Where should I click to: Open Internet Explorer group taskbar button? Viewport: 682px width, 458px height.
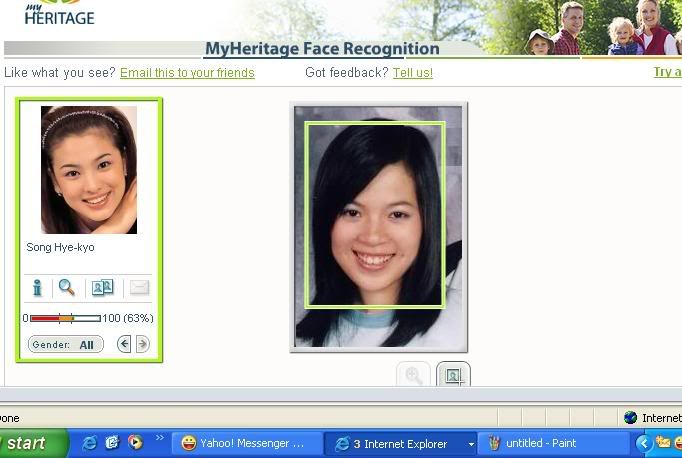tap(400, 443)
